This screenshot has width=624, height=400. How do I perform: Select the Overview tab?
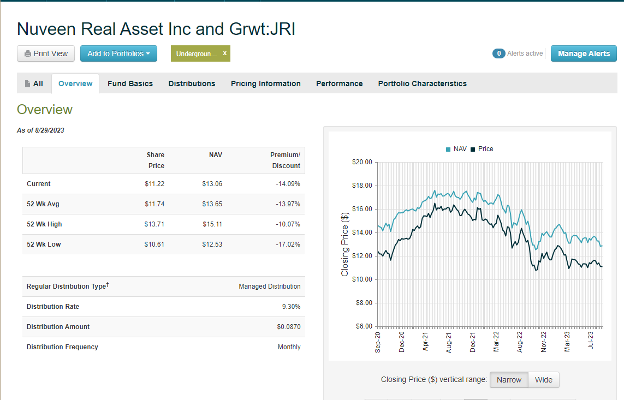(x=75, y=84)
